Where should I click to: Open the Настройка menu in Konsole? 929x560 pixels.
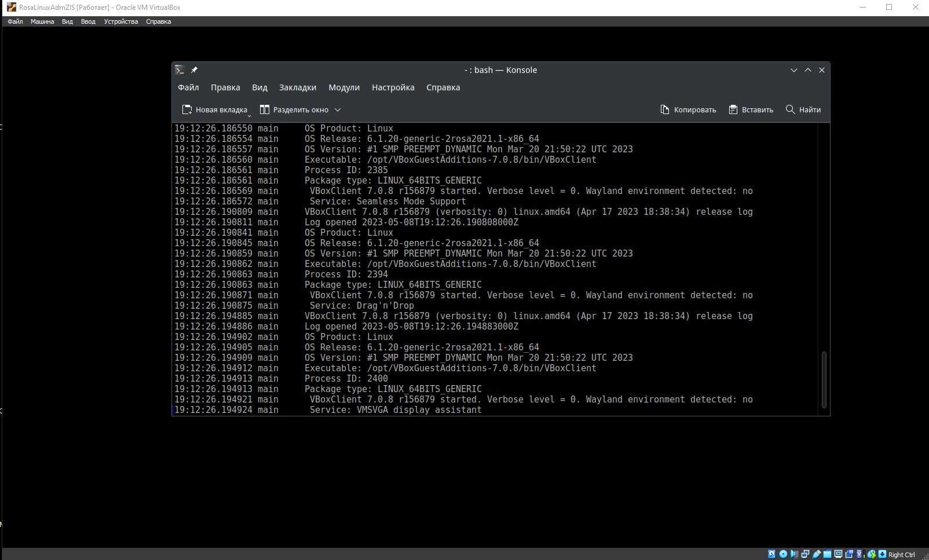point(393,87)
